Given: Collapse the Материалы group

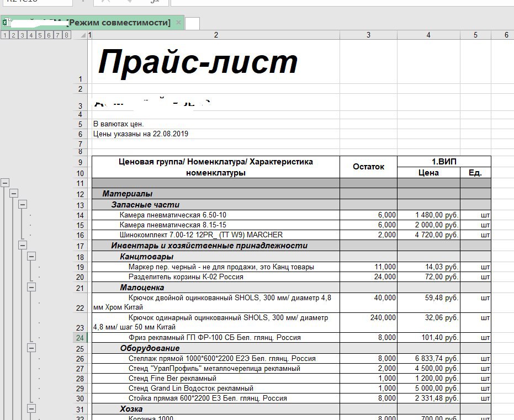Looking at the screenshot, I should click(13, 193).
